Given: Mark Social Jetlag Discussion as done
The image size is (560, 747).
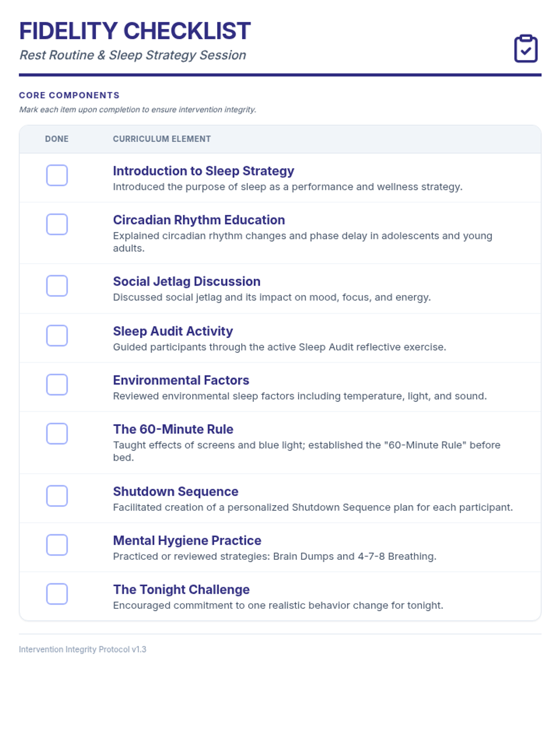Looking at the screenshot, I should (x=57, y=286).
